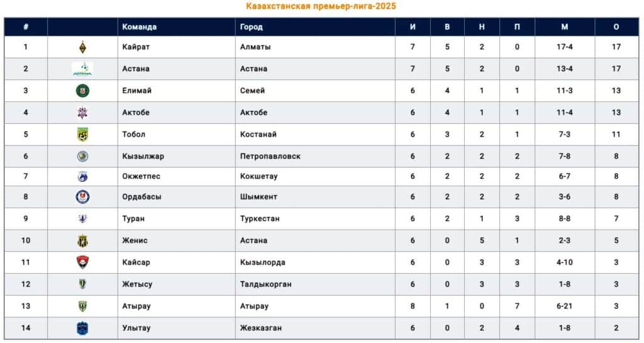Click the Атырау green crest

[x=82, y=306]
